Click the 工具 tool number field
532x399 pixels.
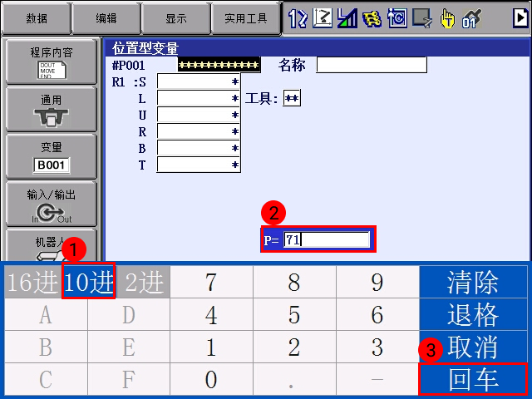292,98
